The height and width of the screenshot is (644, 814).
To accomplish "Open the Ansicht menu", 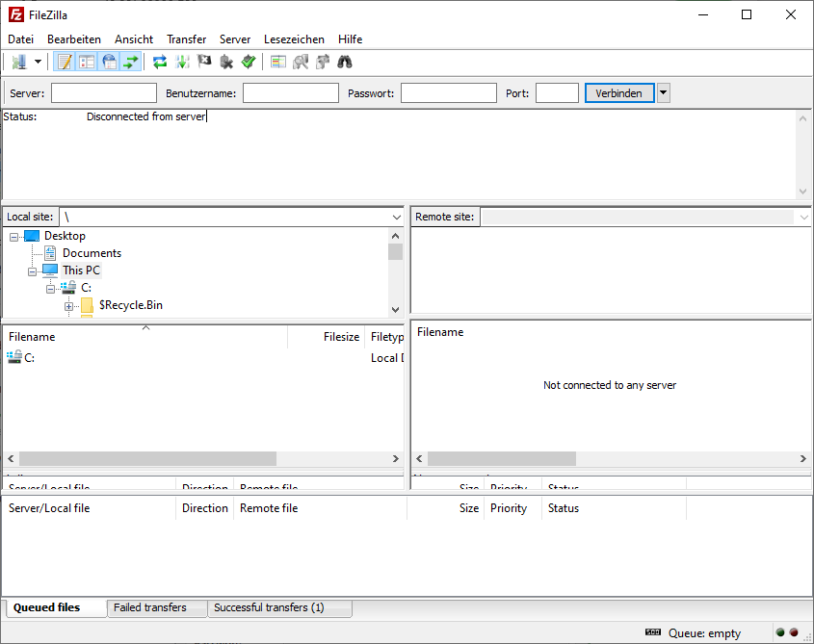I will pyautogui.click(x=134, y=39).
